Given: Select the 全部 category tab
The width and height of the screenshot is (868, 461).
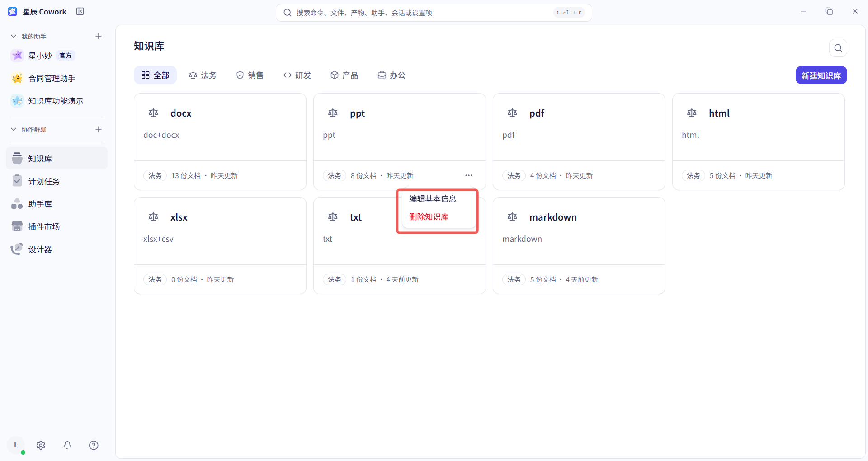Looking at the screenshot, I should (155, 75).
